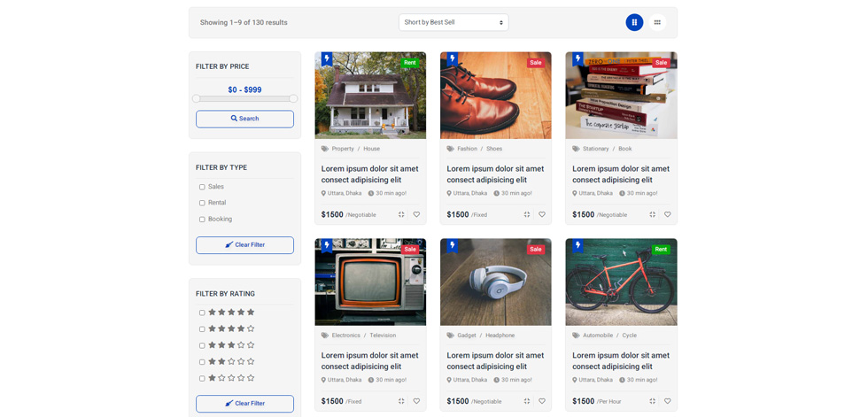
Task: Click the Rent badge on Cycle listing
Action: (x=661, y=250)
